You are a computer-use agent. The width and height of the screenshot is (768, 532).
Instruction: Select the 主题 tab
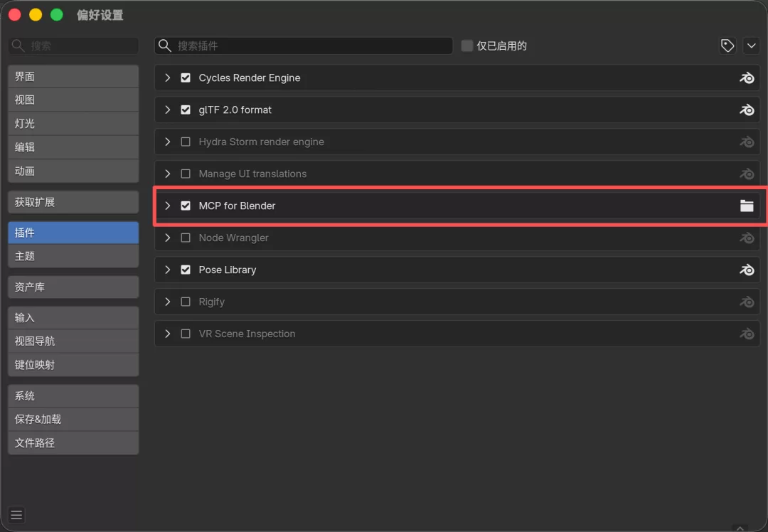[x=73, y=256]
